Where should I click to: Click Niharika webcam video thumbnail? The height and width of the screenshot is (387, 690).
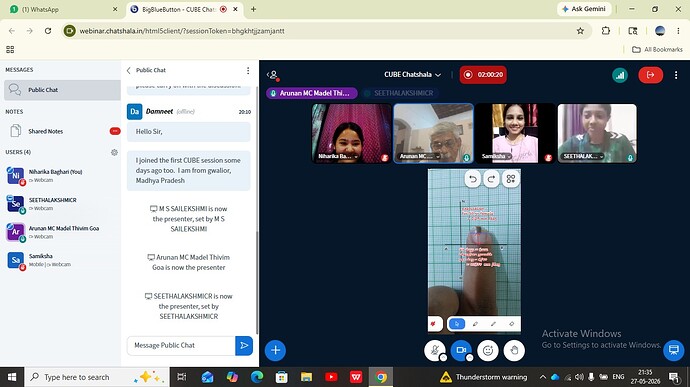[351, 133]
